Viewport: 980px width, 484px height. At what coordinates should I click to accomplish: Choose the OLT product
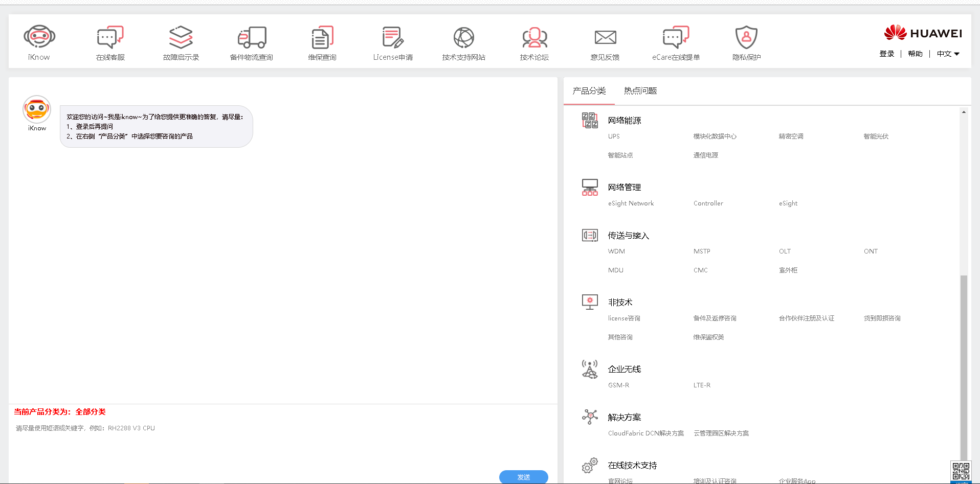pos(785,251)
